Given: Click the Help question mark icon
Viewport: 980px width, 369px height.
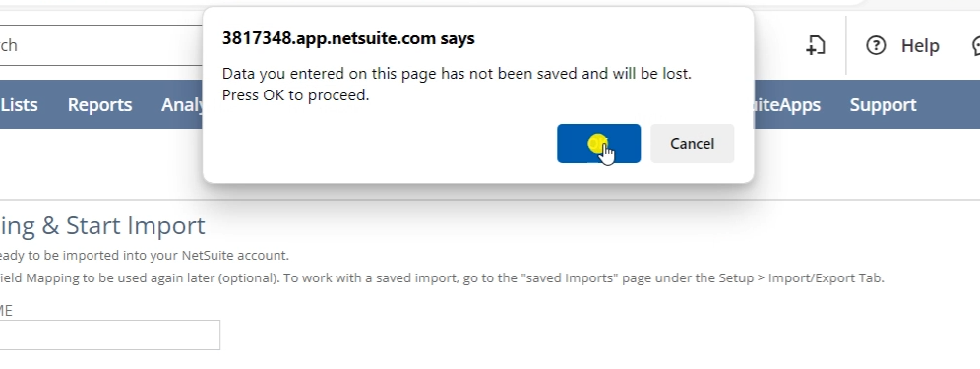Looking at the screenshot, I should coord(876,45).
